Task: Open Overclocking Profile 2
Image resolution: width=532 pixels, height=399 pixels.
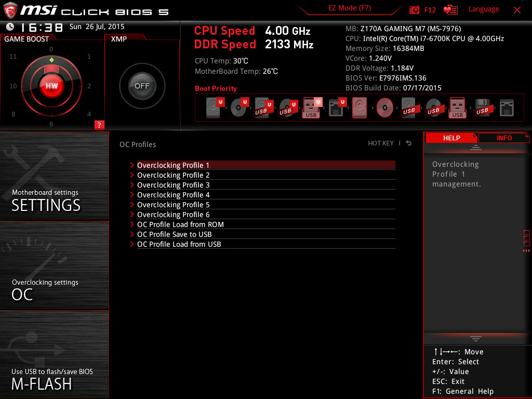Action: pyautogui.click(x=266, y=175)
